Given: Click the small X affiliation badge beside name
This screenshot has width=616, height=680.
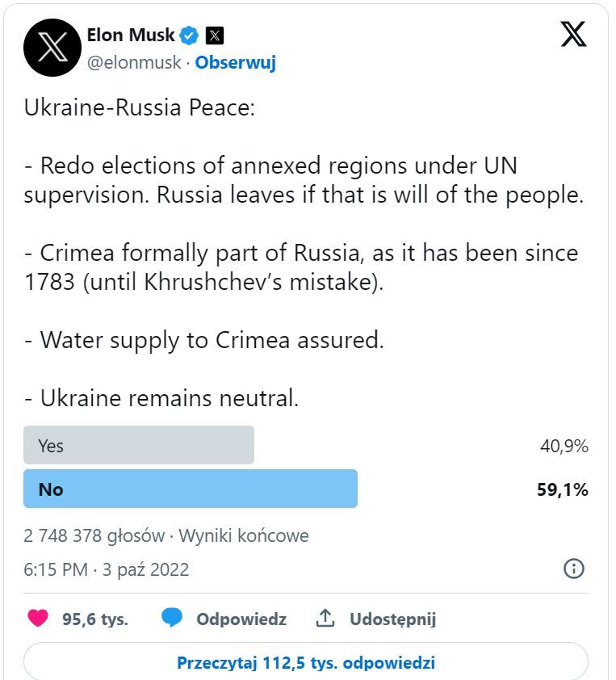Looking at the screenshot, I should click(214, 36).
